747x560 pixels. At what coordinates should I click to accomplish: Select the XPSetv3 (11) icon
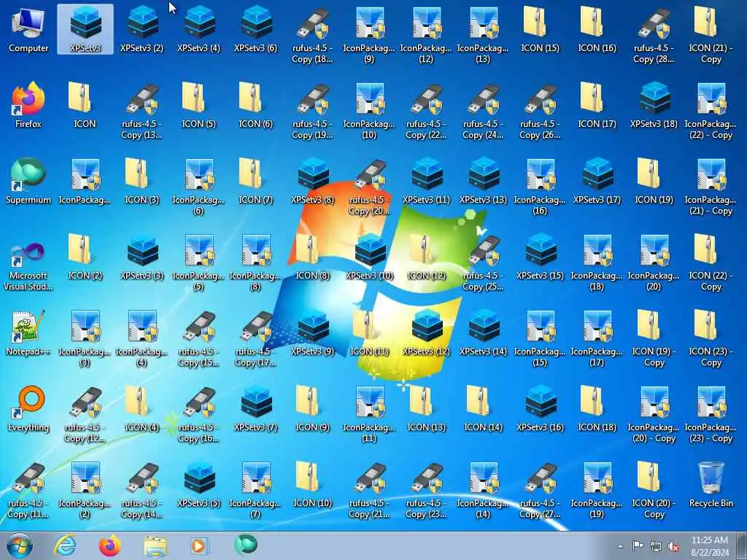426,181
